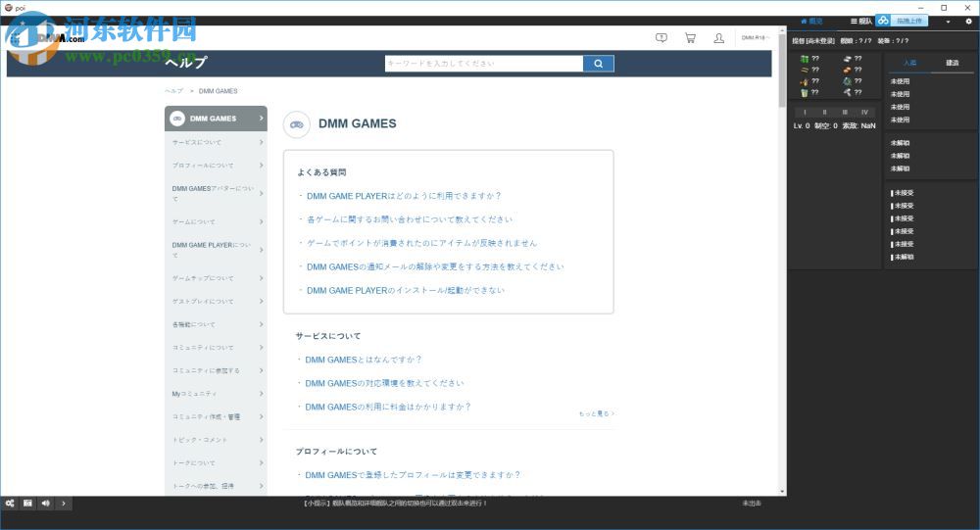Focus the keyword search input field
980x530 pixels.
pos(484,64)
